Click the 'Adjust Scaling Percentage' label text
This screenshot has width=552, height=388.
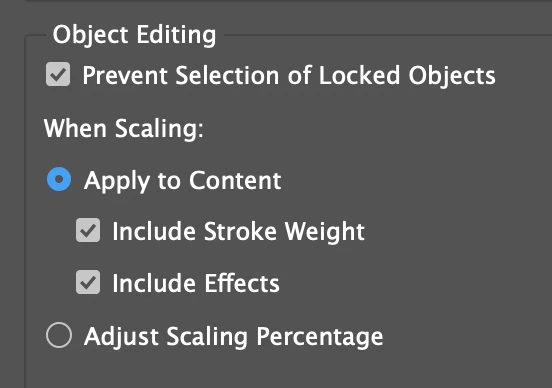(234, 337)
